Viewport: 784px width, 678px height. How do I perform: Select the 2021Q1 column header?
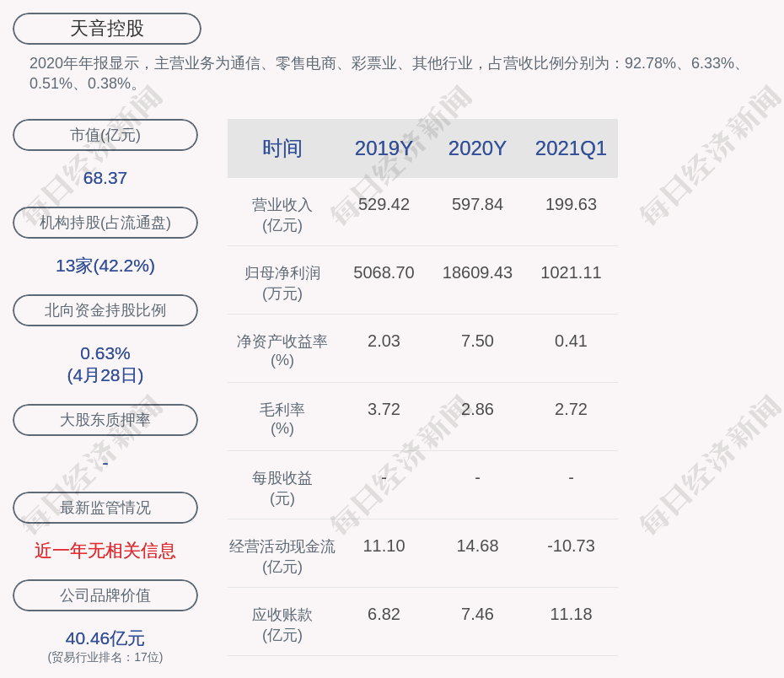(x=571, y=148)
